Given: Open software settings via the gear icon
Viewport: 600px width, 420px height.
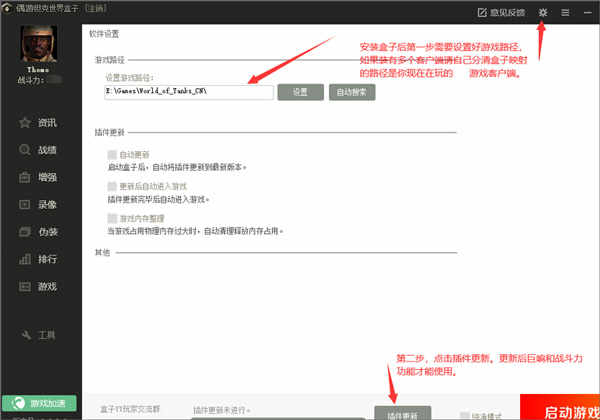Looking at the screenshot, I should [543, 13].
